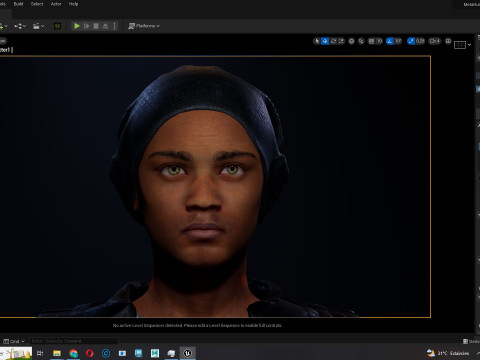Toggle rotation snapping angle button
The width and height of the screenshot is (480, 360).
(390, 41)
